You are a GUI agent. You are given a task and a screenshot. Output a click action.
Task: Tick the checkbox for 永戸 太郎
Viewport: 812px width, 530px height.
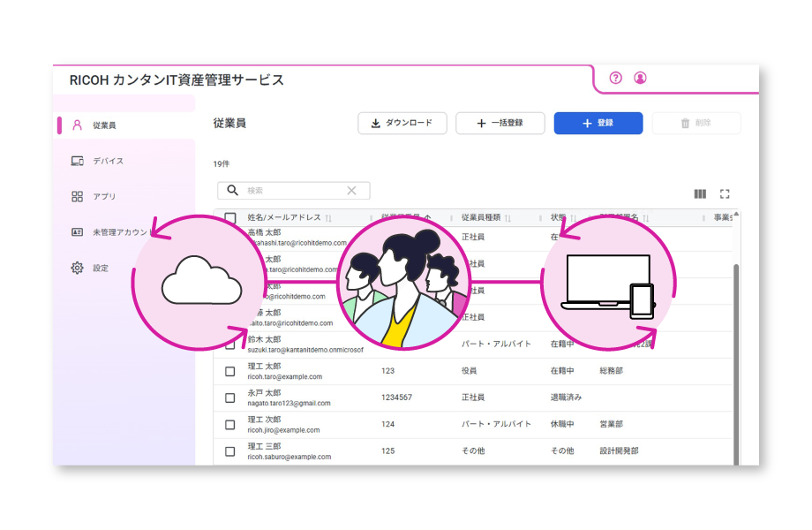(x=230, y=398)
